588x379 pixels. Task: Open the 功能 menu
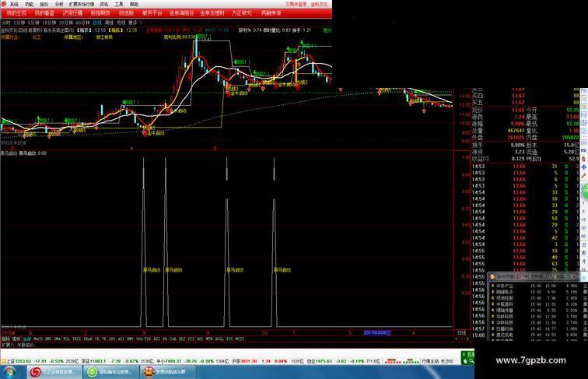30,4
